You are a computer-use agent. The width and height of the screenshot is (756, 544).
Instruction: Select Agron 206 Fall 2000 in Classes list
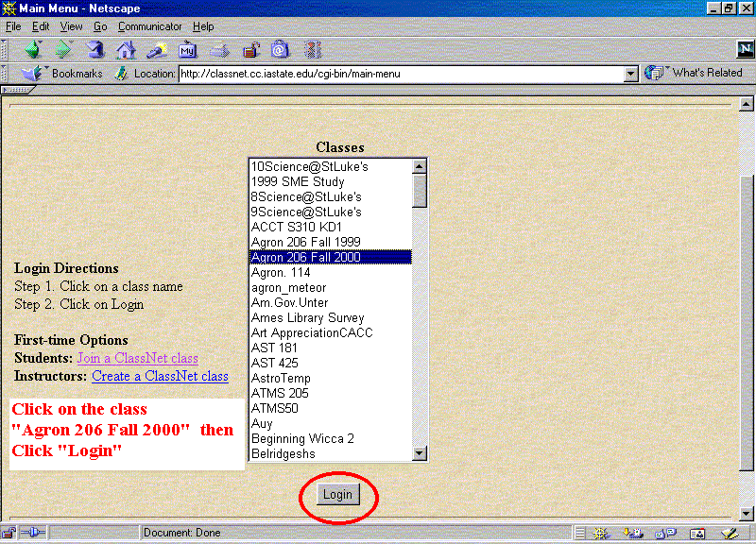305,257
